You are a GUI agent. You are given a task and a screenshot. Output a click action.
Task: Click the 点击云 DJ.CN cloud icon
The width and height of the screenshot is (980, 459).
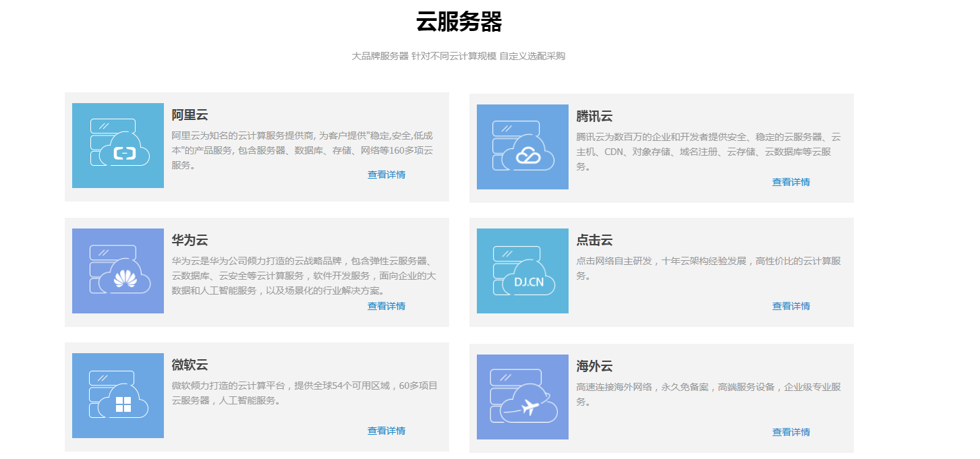coord(523,271)
